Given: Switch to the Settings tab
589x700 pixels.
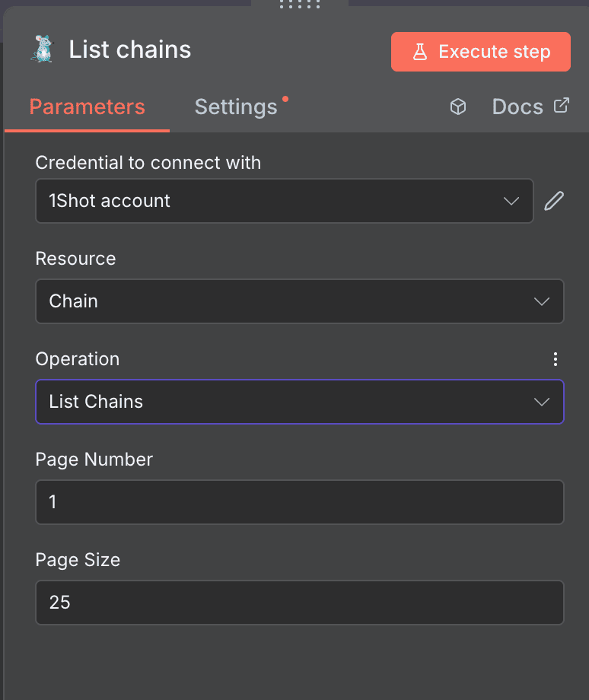Looking at the screenshot, I should 236,107.
